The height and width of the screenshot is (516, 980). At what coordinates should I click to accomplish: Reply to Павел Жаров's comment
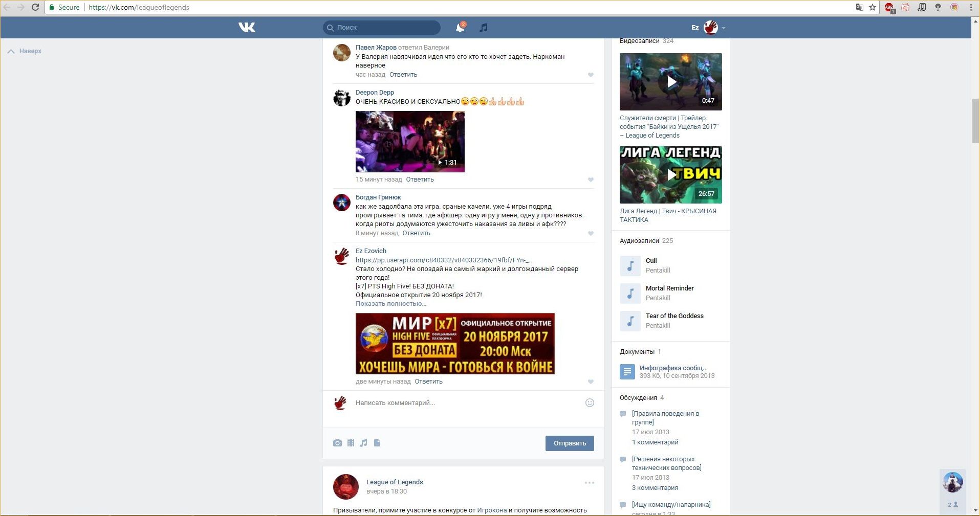(403, 75)
